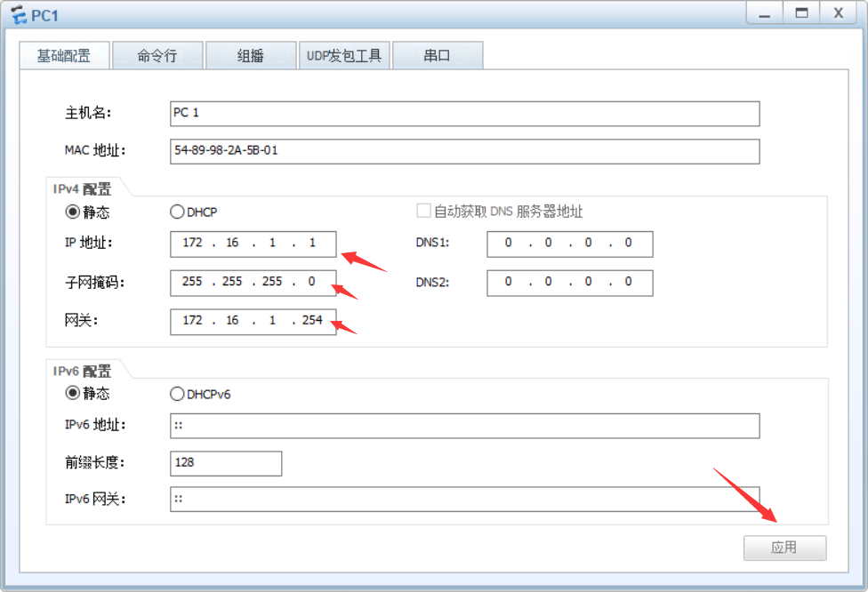Viewport: 868px width, 592px height.
Task: Click the DNS1 address field
Action: (x=569, y=244)
